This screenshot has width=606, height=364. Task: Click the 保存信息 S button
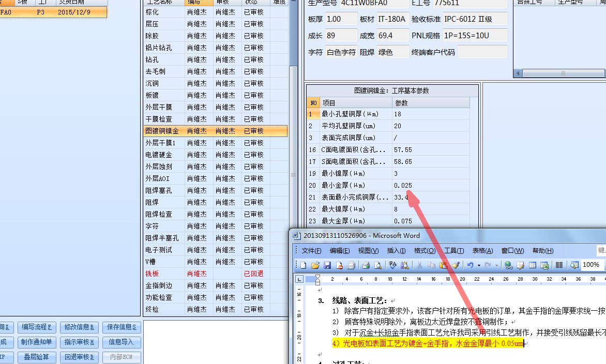(x=122, y=327)
